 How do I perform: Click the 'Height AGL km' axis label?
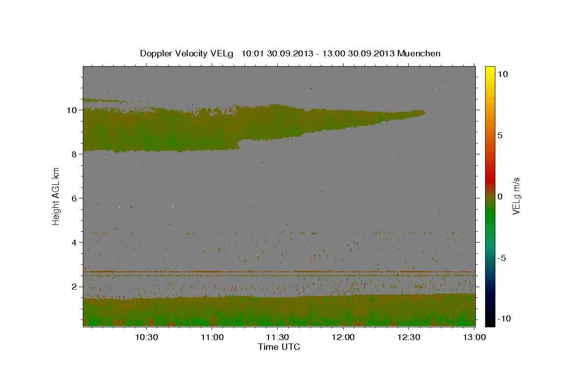[56, 196]
